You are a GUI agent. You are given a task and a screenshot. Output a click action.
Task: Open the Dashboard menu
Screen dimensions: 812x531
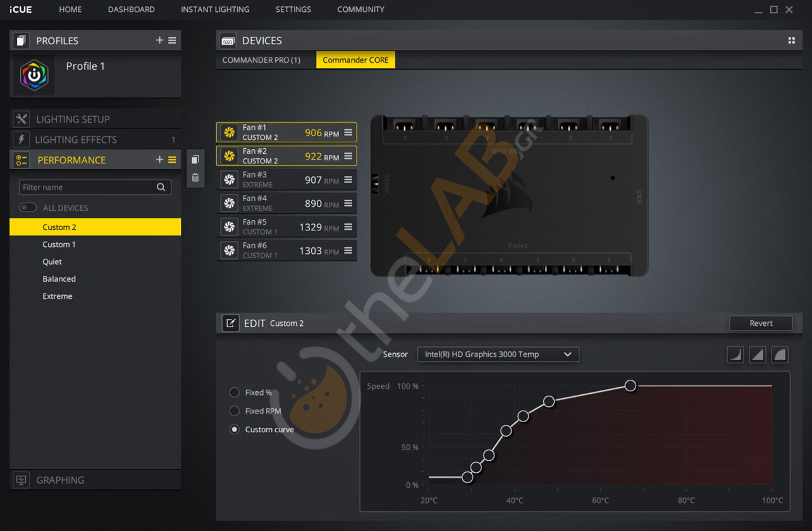click(132, 9)
